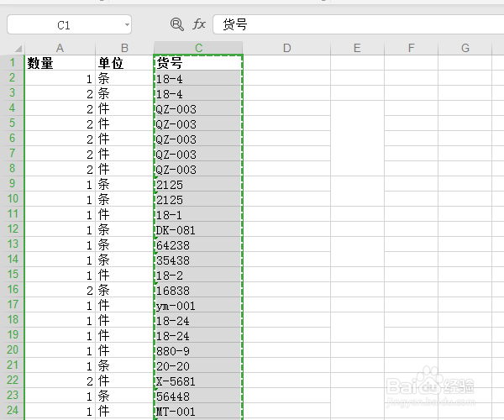
Task: Click the formula bar containing 货号
Action: pyautogui.click(x=358, y=24)
